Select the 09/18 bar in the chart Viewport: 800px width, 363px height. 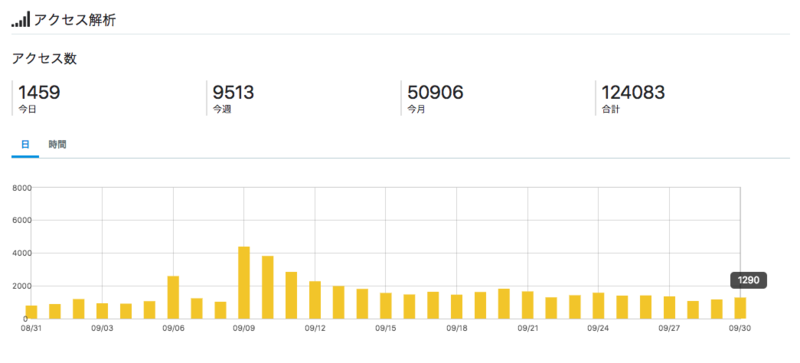(x=457, y=307)
